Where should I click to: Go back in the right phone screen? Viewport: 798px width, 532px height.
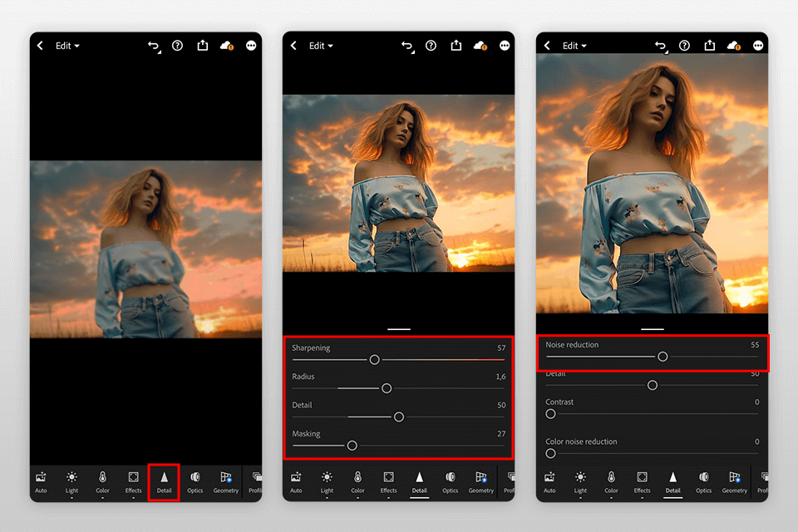coord(547,46)
